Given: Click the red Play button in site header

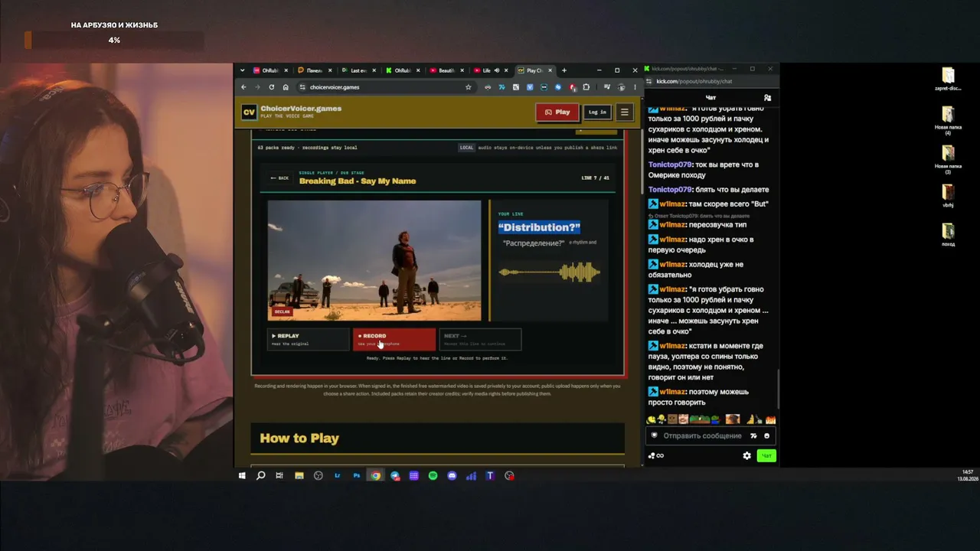Looking at the screenshot, I should [x=557, y=112].
